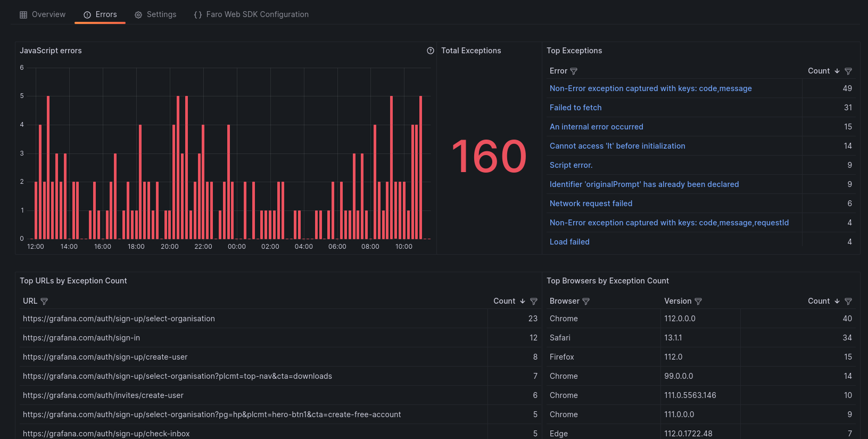Click the 'Network request failed' link
The height and width of the screenshot is (439, 868).
[x=591, y=204]
